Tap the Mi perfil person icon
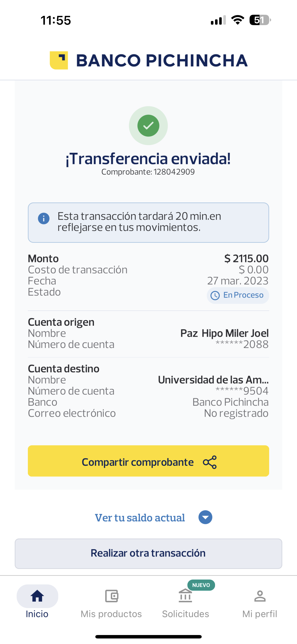297x644 pixels. [260, 596]
